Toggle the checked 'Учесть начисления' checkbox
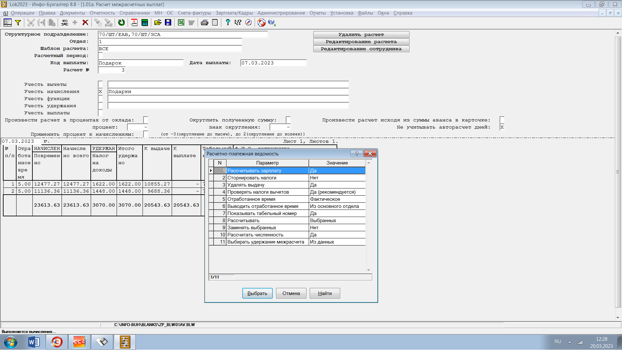622x364 pixels. (x=100, y=92)
